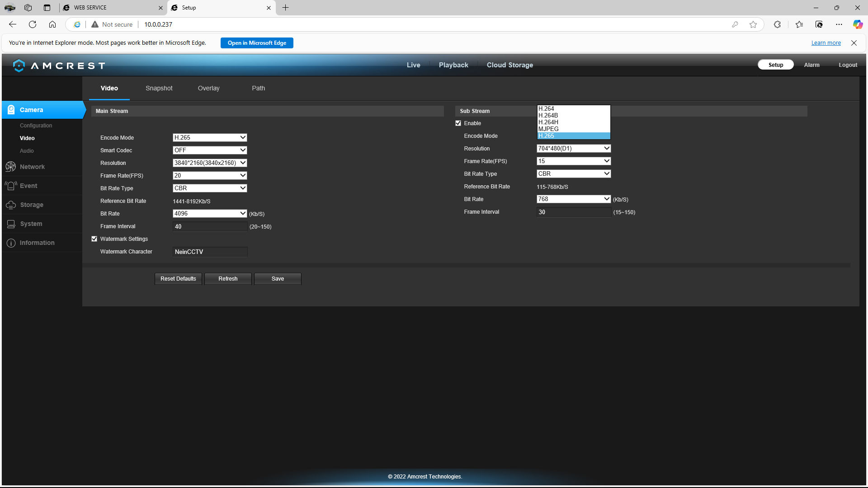Open the Event alarm icon in sidebar
This screenshot has width=868, height=488.
click(x=11, y=186)
